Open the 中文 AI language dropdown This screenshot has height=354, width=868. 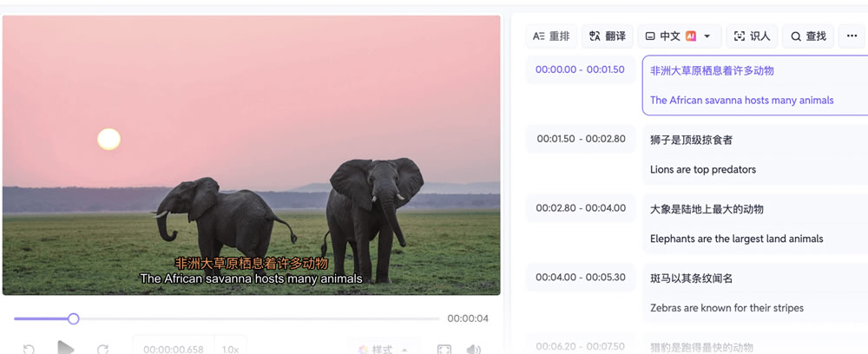click(x=680, y=36)
